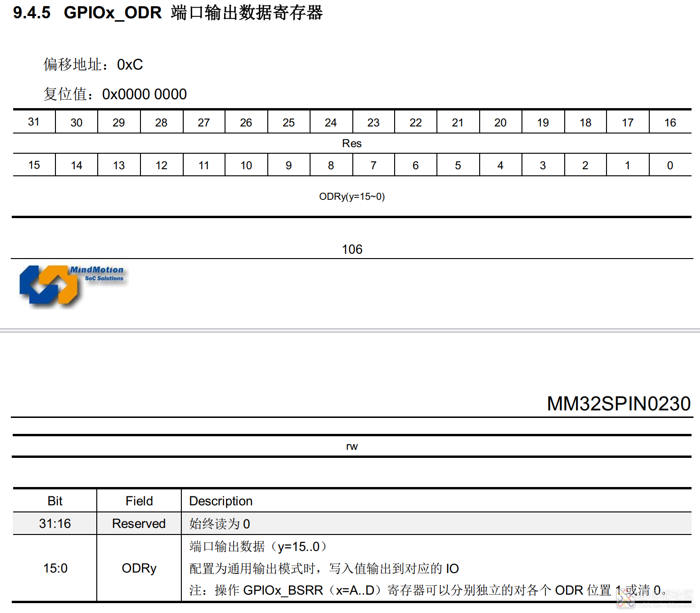
Task: Click the Res label in upper register row
Action: point(351,143)
